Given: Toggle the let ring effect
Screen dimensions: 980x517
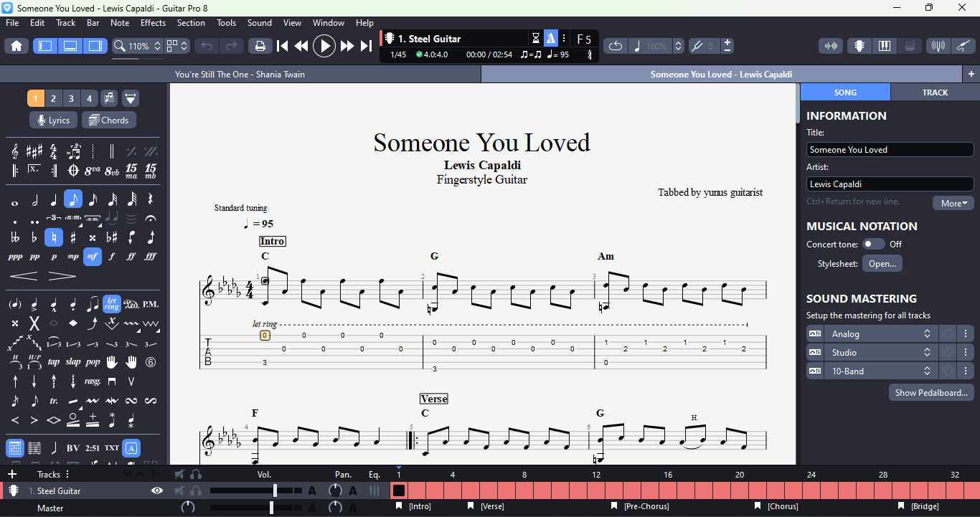Looking at the screenshot, I should tap(112, 305).
